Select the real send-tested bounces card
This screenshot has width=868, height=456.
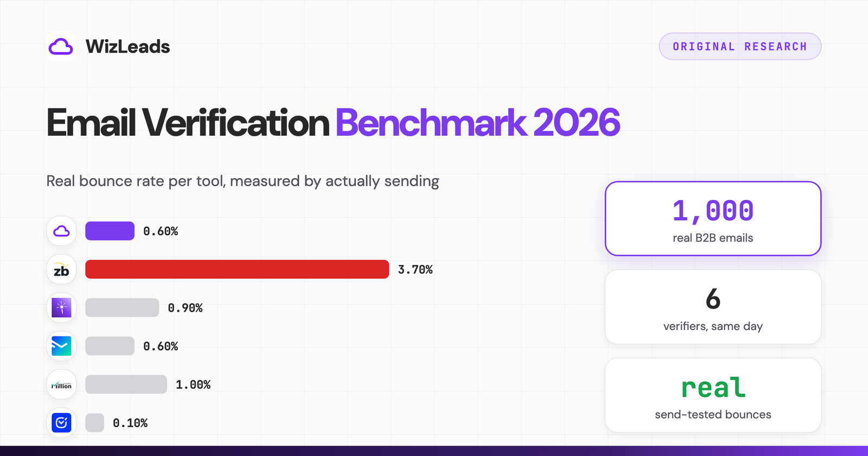coord(713,395)
